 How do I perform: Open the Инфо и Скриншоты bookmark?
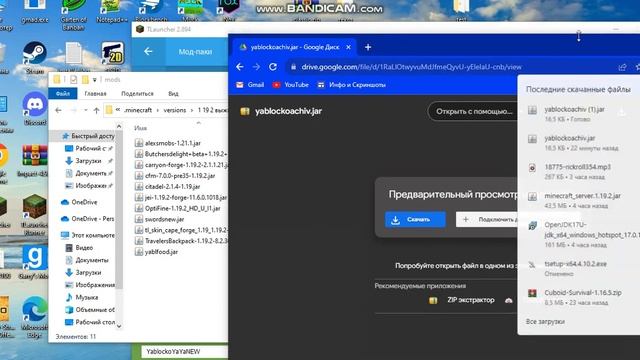click(x=351, y=85)
